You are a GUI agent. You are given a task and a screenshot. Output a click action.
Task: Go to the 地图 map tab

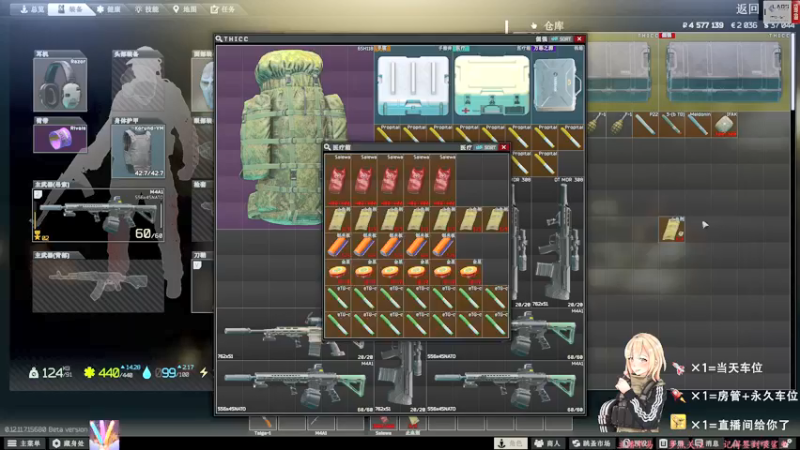coord(184,9)
